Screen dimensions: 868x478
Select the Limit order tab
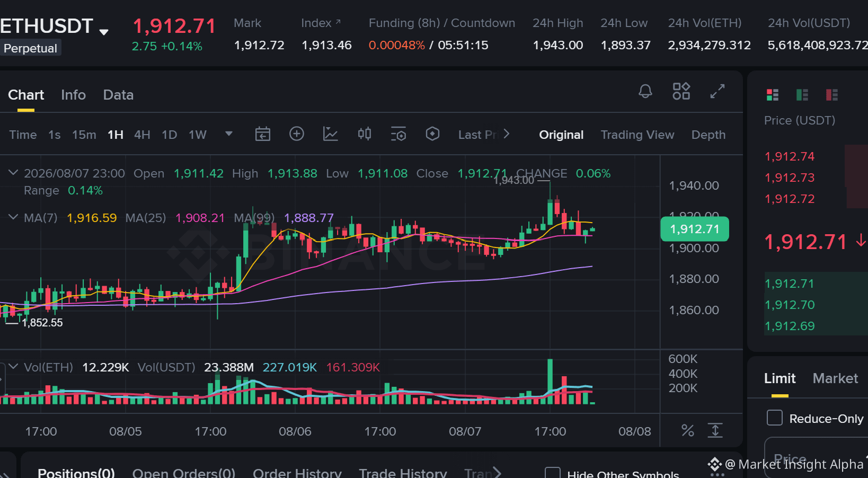point(780,378)
